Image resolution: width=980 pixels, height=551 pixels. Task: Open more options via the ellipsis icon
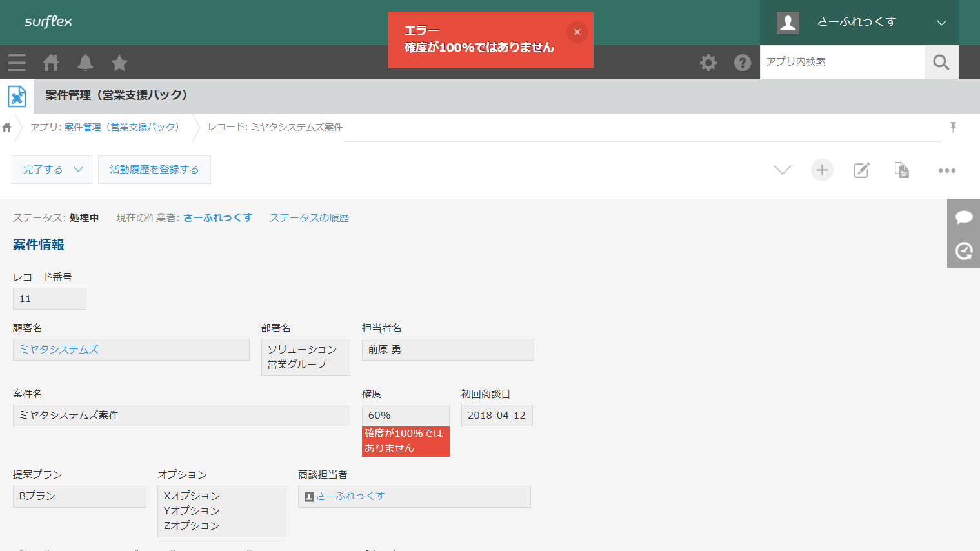click(x=946, y=170)
